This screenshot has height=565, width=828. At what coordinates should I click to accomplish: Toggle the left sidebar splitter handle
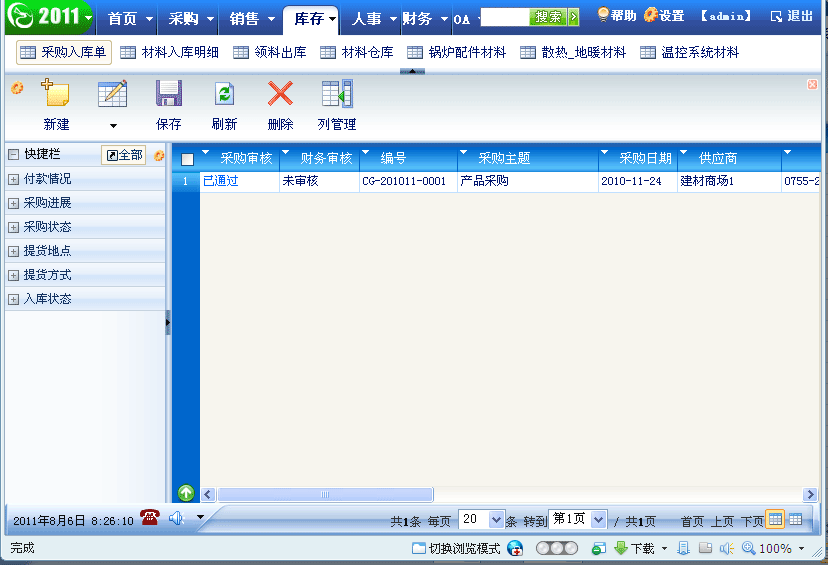(x=168, y=322)
